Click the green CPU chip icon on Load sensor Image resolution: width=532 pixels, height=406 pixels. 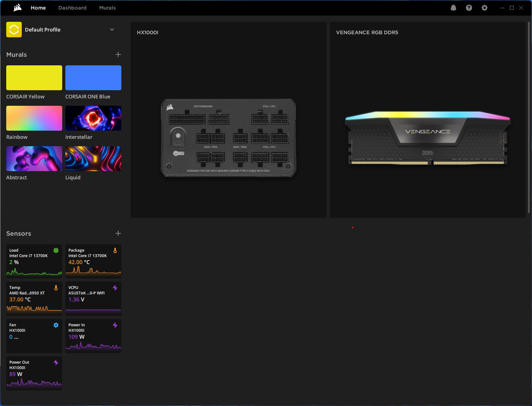click(x=56, y=250)
